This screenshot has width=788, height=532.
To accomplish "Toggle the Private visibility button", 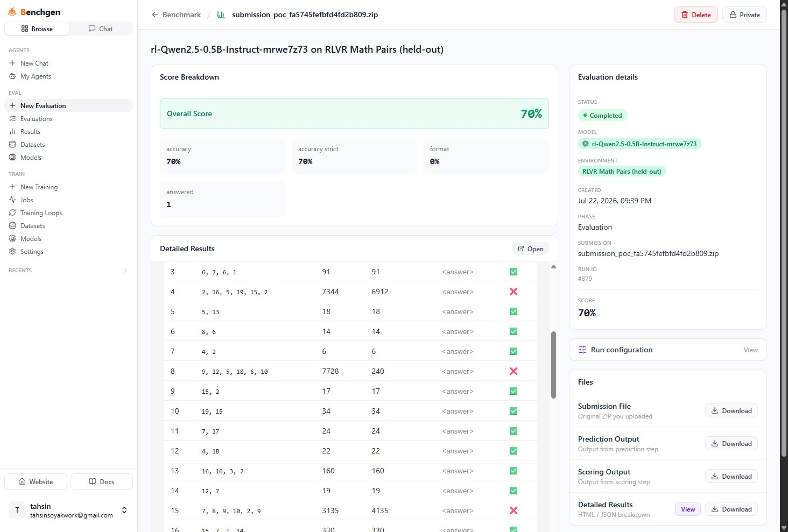I will tap(744, 15).
